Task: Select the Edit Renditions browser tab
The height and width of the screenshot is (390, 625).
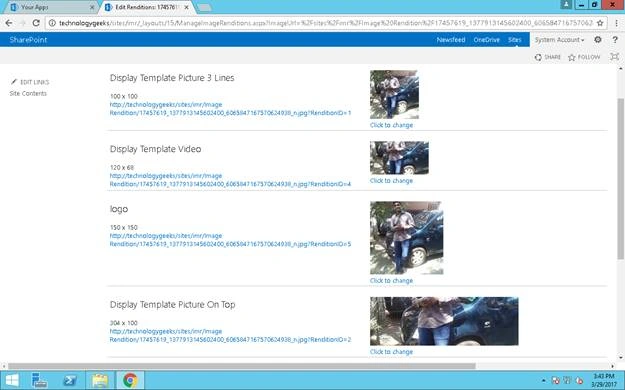Action: [x=146, y=7]
